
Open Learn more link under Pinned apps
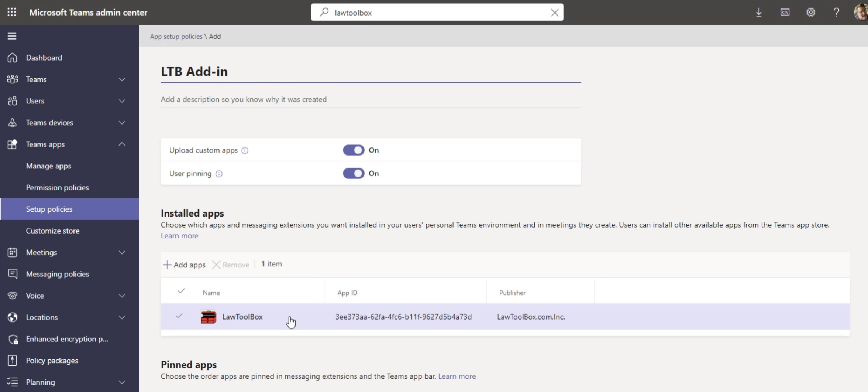point(457,376)
